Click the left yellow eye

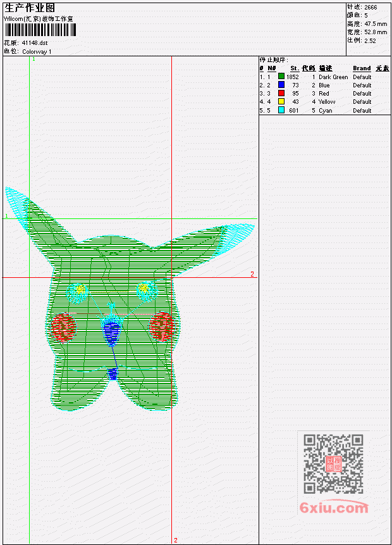tap(80, 289)
